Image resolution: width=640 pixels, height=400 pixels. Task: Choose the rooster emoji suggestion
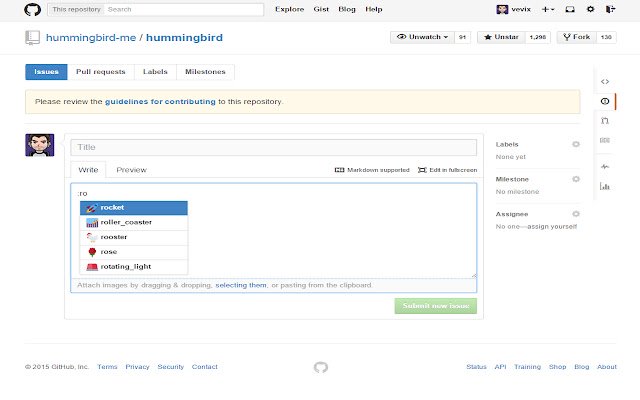pyautogui.click(x=134, y=237)
